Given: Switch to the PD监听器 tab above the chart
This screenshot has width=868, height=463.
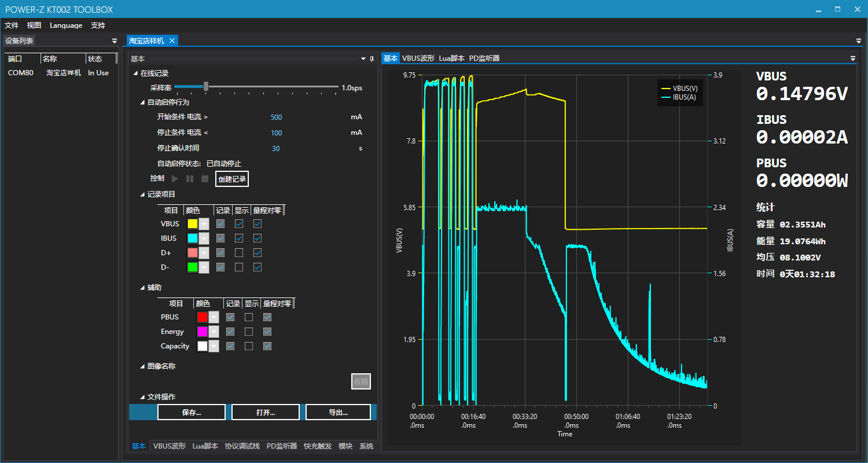Looking at the screenshot, I should point(484,58).
